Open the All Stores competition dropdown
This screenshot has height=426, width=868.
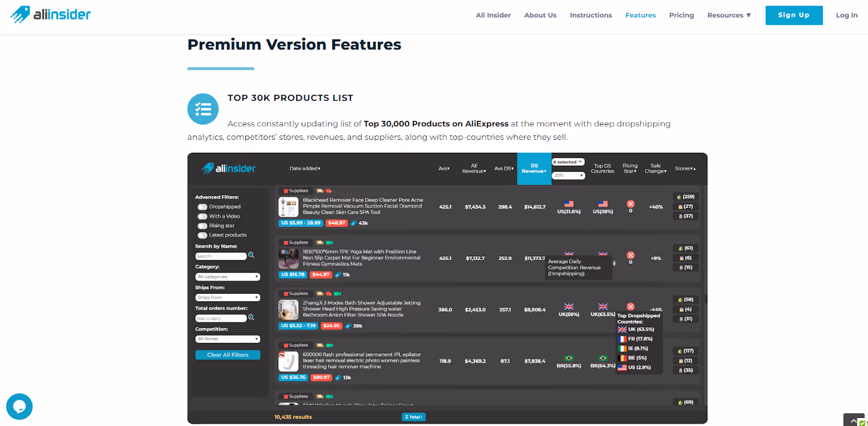pyautogui.click(x=228, y=339)
